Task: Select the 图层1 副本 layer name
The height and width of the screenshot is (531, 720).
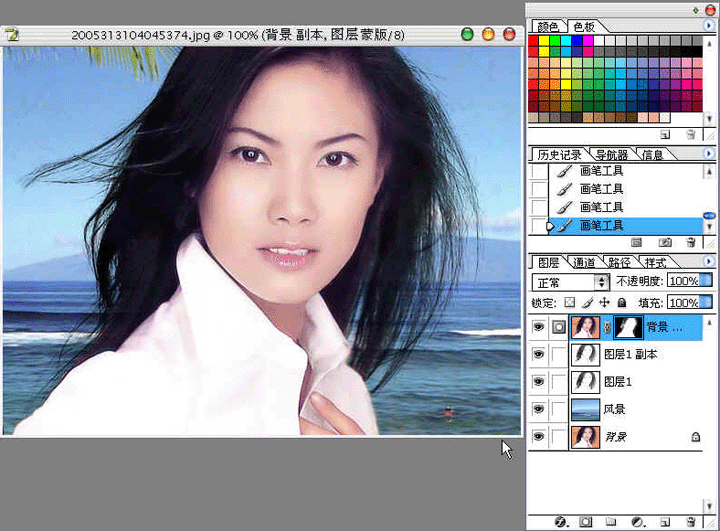Action: (631, 354)
